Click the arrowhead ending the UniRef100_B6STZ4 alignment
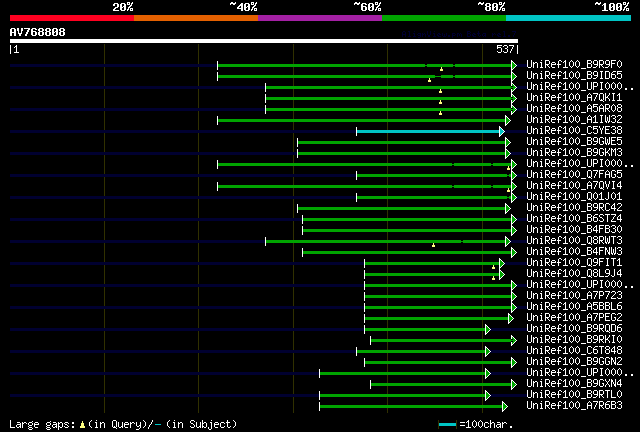This screenshot has height=432, width=640. [x=514, y=220]
